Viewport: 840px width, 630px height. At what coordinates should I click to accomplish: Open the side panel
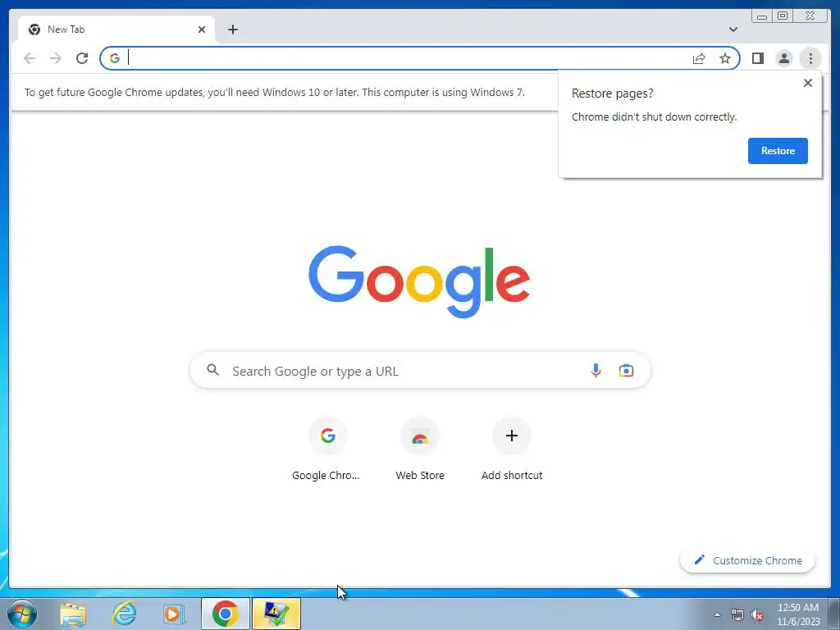pyautogui.click(x=757, y=58)
